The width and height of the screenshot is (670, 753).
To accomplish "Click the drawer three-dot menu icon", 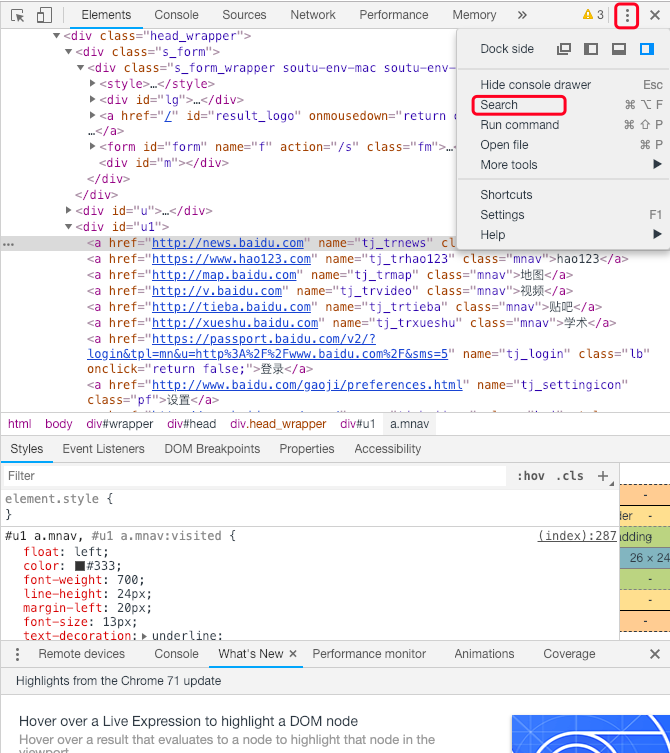I will point(17,654).
